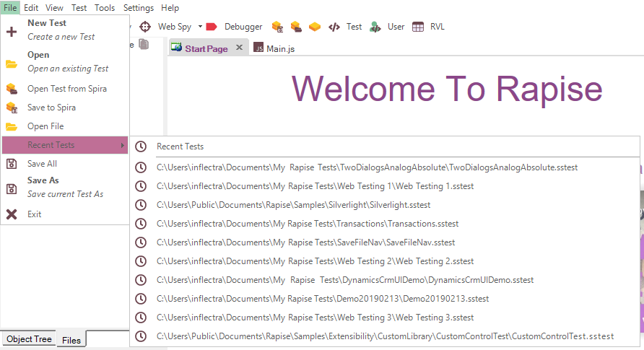Open the Help menu
This screenshot has height=350, width=644.
coord(170,8)
